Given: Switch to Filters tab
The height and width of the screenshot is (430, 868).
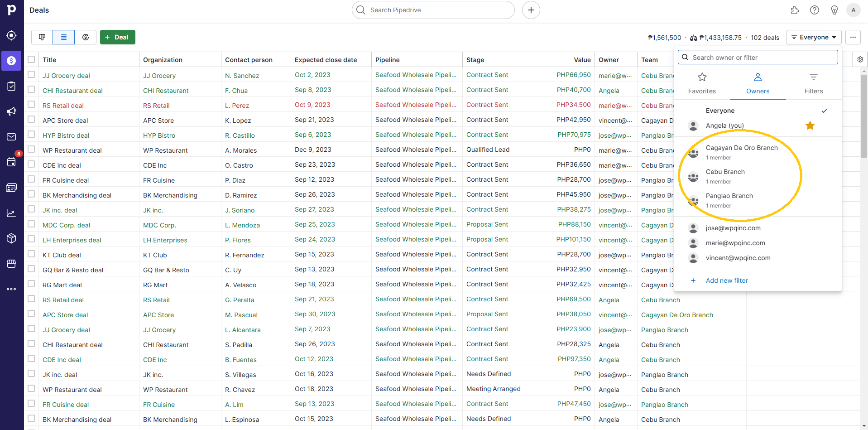Looking at the screenshot, I should (x=814, y=83).
